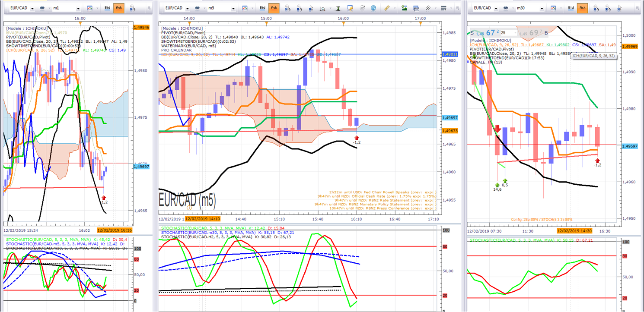Click the orange 1,49969 price tag on m30 axis
Image resolution: width=644 pixels, height=312 pixels.
[631, 46]
